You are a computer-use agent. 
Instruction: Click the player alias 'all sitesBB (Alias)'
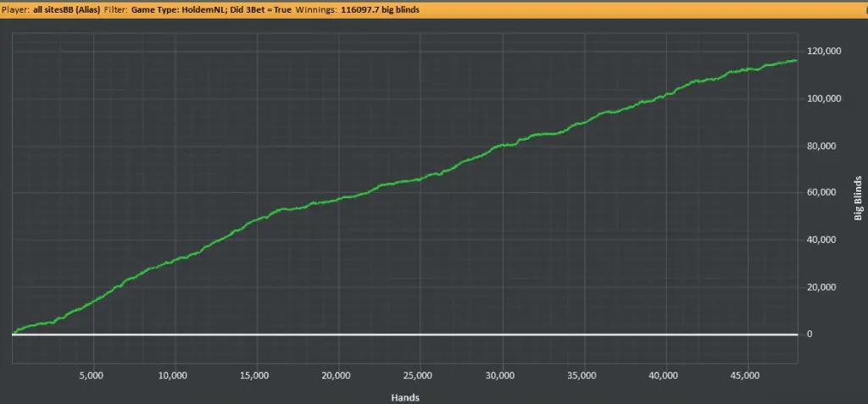(x=66, y=10)
